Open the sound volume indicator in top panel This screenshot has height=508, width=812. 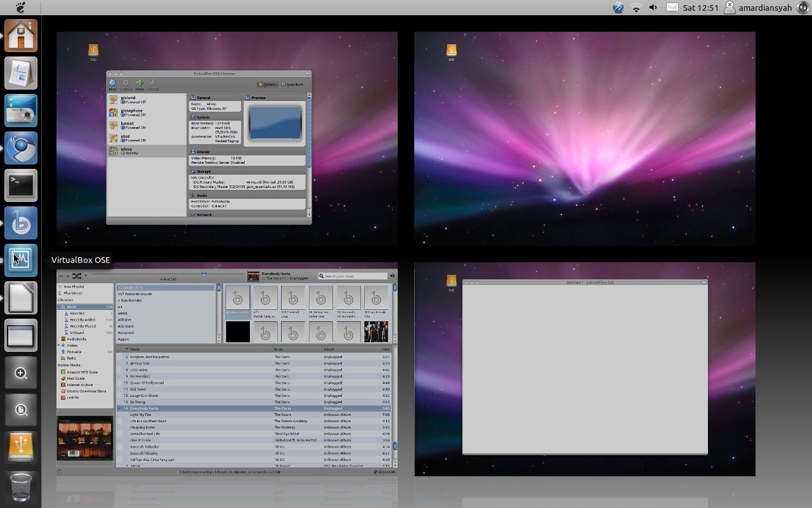click(x=653, y=8)
